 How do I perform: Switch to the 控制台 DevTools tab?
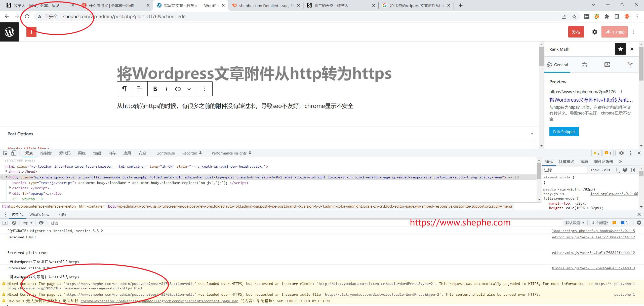pyautogui.click(x=46, y=153)
